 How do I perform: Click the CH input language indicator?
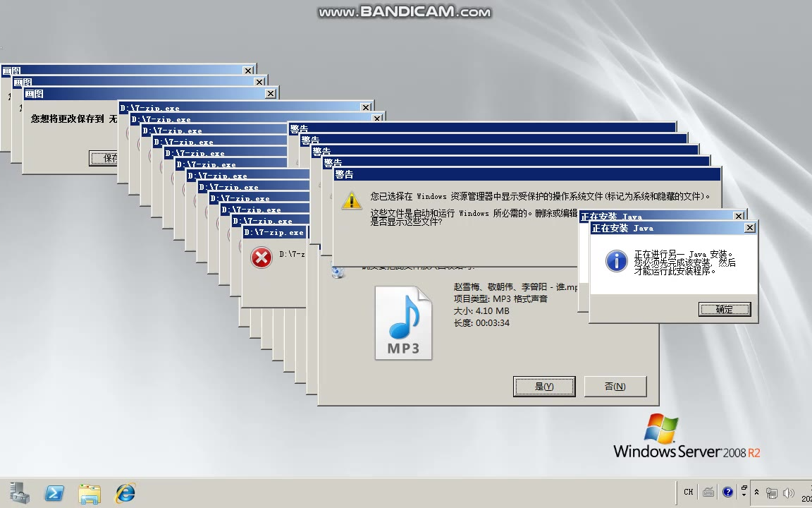(688, 492)
